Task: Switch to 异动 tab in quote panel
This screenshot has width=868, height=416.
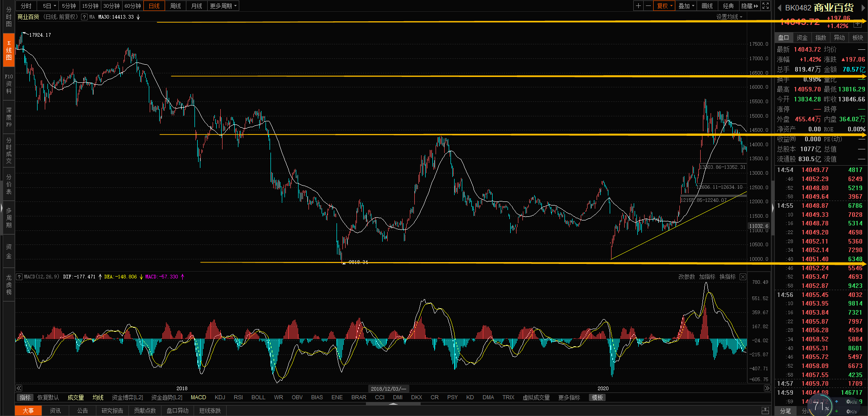Action: pos(839,38)
